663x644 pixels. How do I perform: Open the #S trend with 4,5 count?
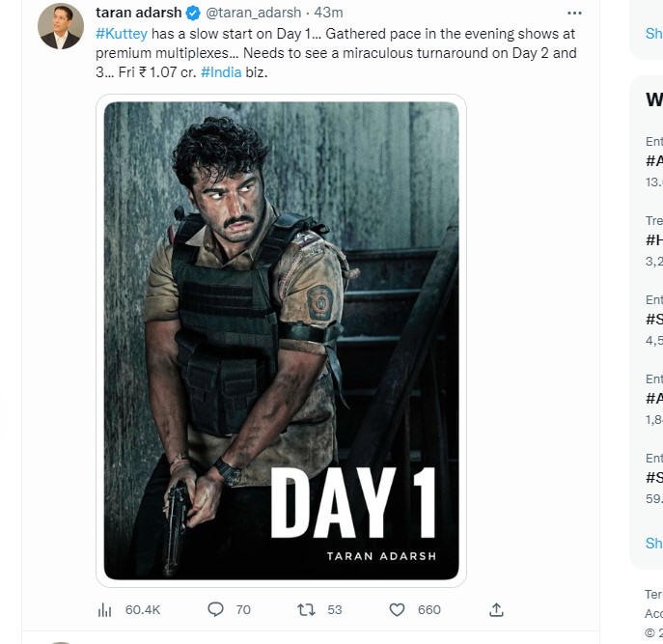click(653, 319)
